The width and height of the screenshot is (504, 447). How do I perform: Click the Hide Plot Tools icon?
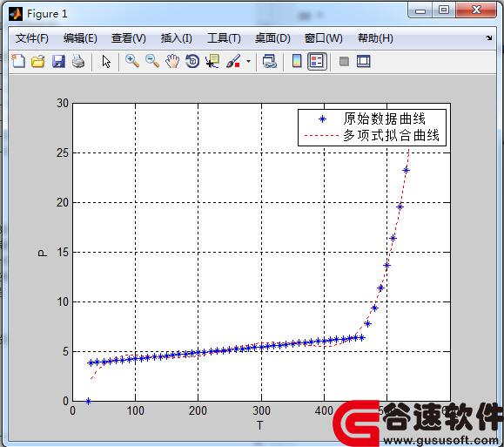click(x=344, y=61)
